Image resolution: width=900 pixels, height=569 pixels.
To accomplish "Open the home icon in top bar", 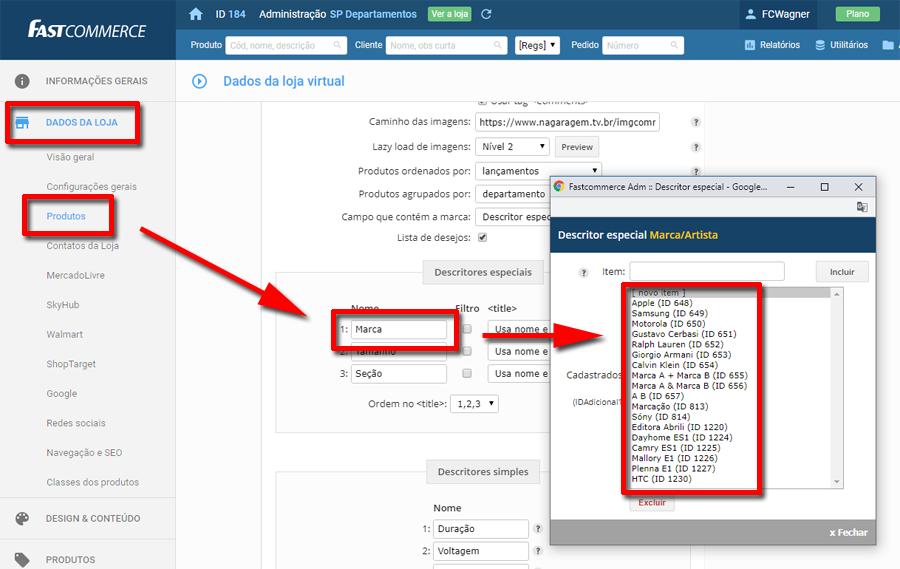I will [x=196, y=14].
